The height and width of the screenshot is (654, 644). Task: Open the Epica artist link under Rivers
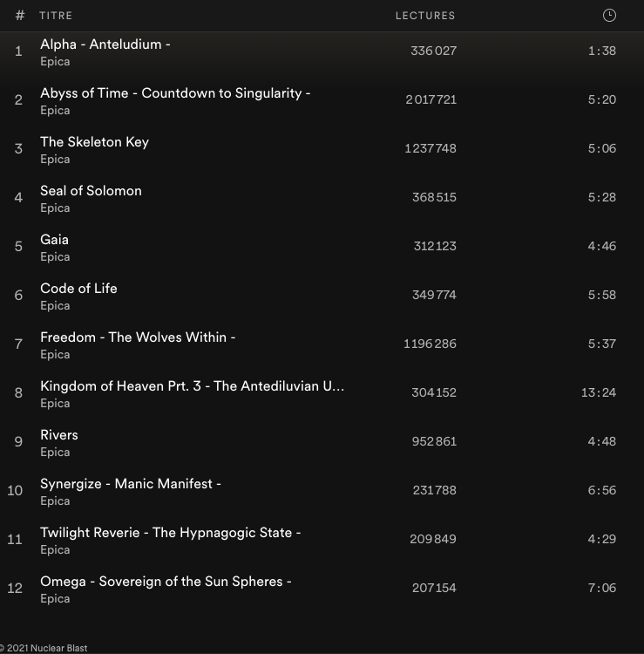55,453
